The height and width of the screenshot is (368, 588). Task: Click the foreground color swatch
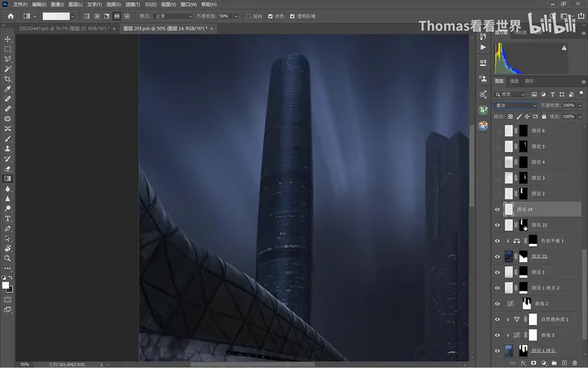pyautogui.click(x=5, y=285)
